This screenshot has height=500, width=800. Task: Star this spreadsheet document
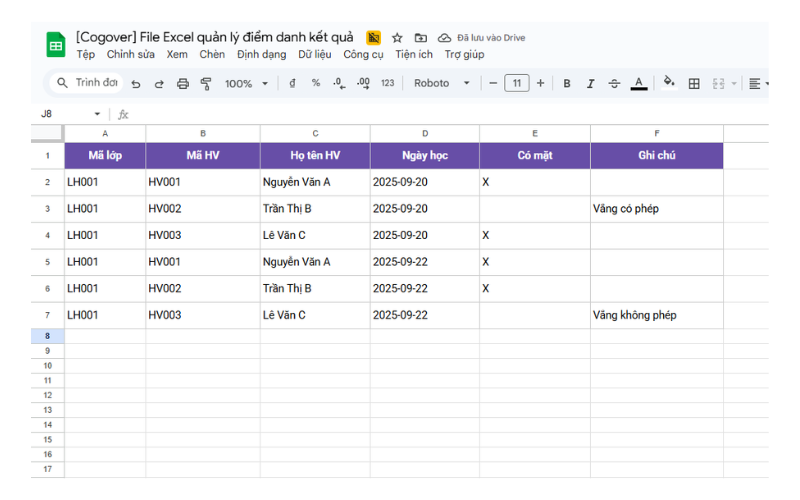pos(397,38)
